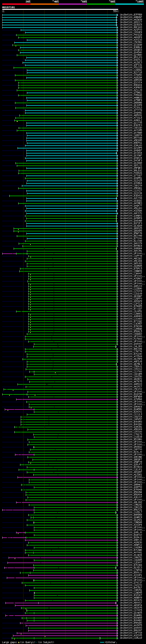
Task: Open hit UniRef100_A2SFV3
Action: click(x=131, y=30)
